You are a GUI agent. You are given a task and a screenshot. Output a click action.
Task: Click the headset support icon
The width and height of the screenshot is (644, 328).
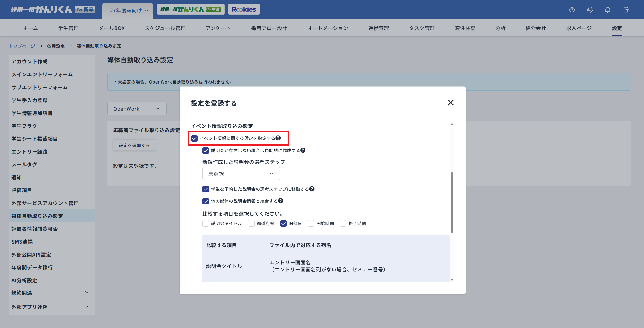(x=590, y=9)
